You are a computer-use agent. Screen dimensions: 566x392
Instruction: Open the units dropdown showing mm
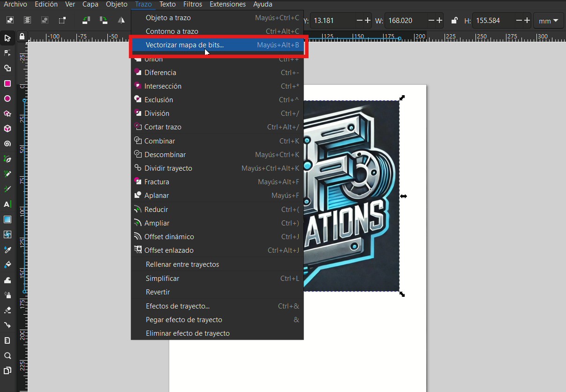pos(548,21)
